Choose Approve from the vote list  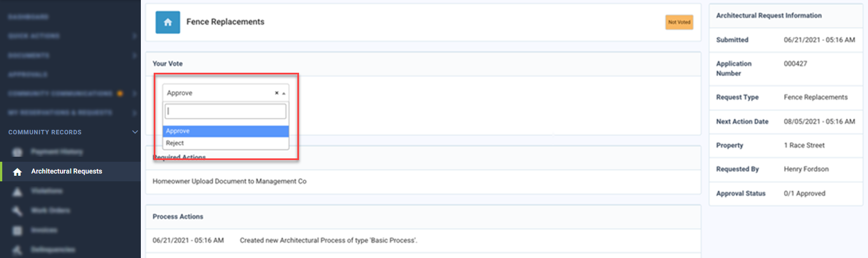(225, 131)
